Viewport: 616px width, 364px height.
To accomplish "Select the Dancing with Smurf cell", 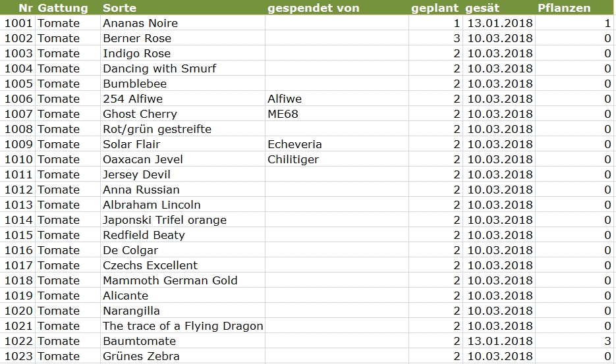I will coord(182,68).
